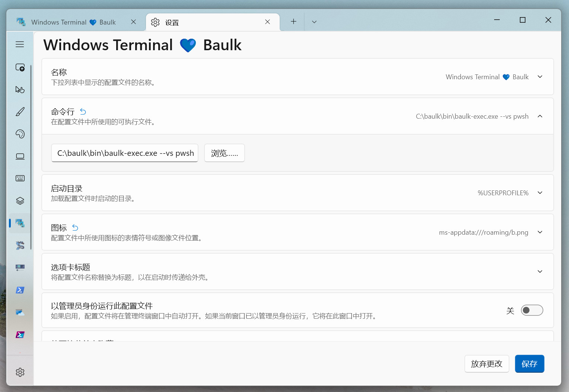
Task: Open the Rendering settings laptop icon
Action: [20, 156]
